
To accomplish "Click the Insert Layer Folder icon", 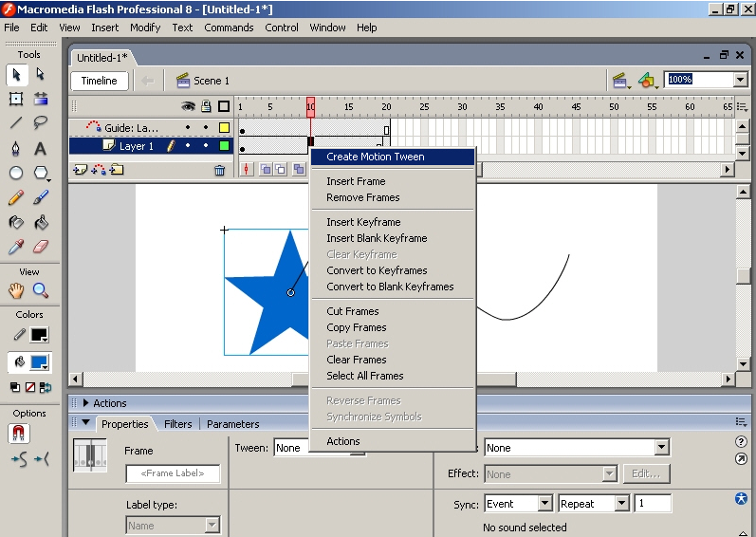I will pos(117,170).
